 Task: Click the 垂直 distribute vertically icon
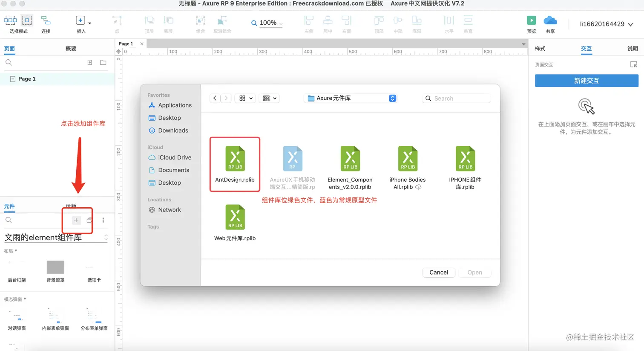[468, 20]
